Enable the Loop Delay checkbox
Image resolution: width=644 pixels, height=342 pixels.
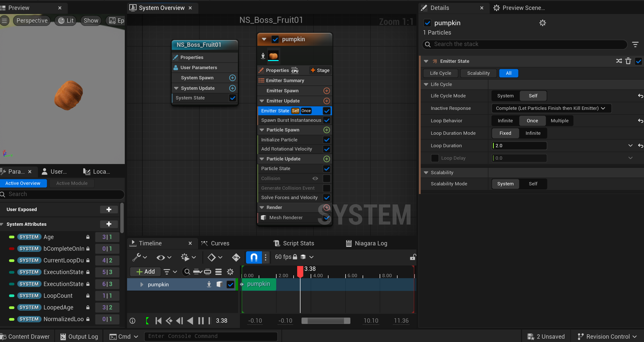click(x=435, y=158)
